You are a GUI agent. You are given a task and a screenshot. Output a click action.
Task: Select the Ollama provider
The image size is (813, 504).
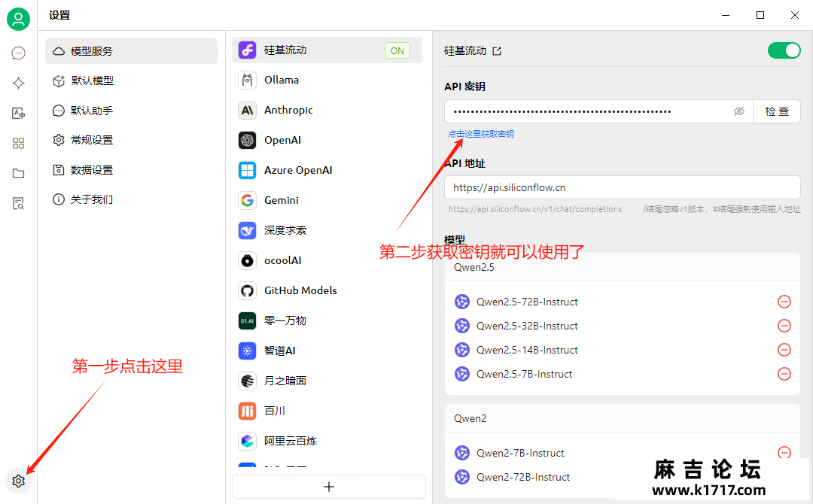pos(327,80)
